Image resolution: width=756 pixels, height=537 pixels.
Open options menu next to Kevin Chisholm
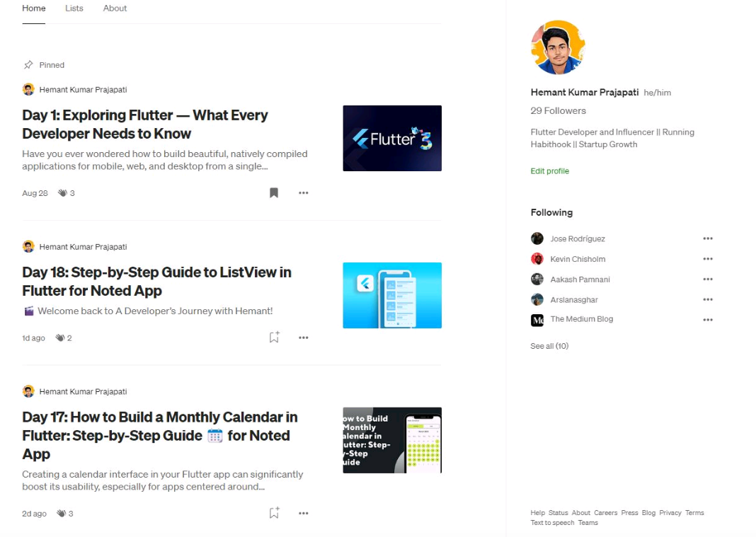pyautogui.click(x=708, y=259)
